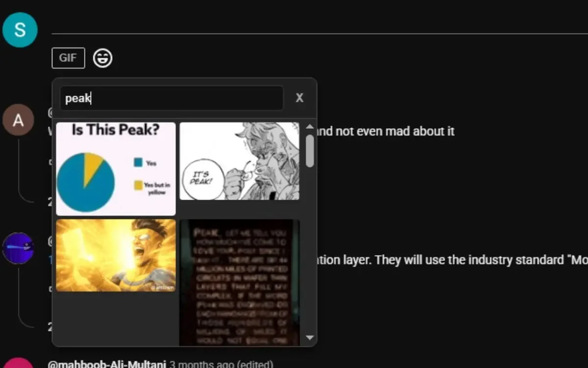Select the 'Is This Peak?' pie chart GIF

[116, 169]
